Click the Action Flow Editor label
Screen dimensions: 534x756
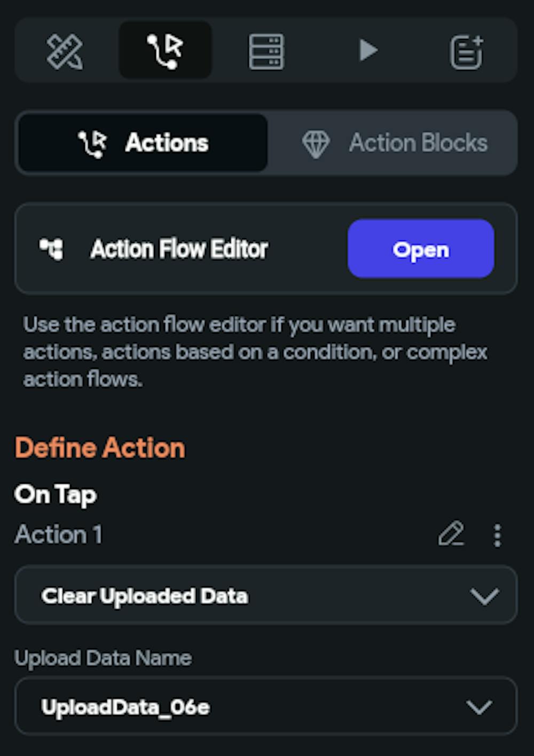click(x=179, y=249)
